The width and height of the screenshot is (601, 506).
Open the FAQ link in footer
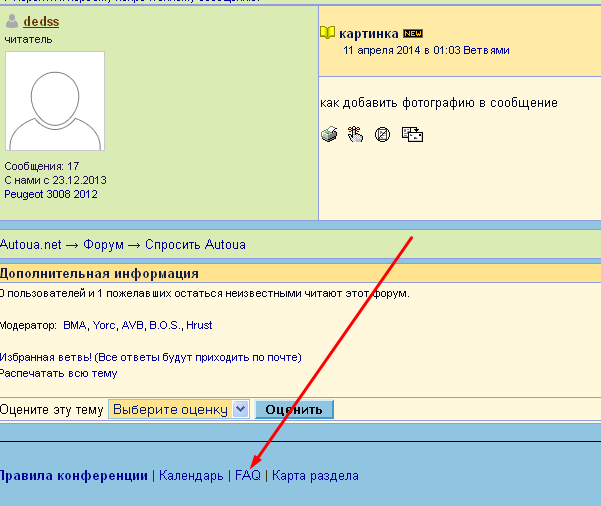click(247, 476)
